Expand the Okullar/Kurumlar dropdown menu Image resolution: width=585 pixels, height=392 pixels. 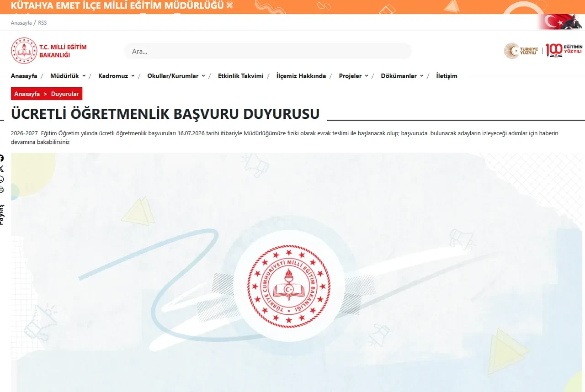[x=176, y=76]
